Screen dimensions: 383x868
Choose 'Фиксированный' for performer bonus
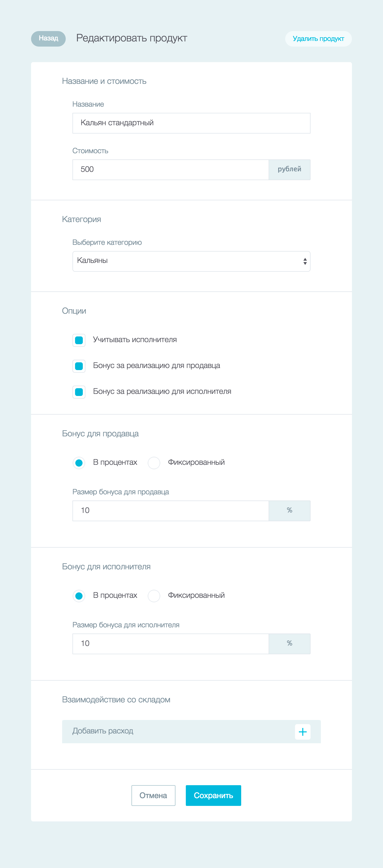click(154, 596)
